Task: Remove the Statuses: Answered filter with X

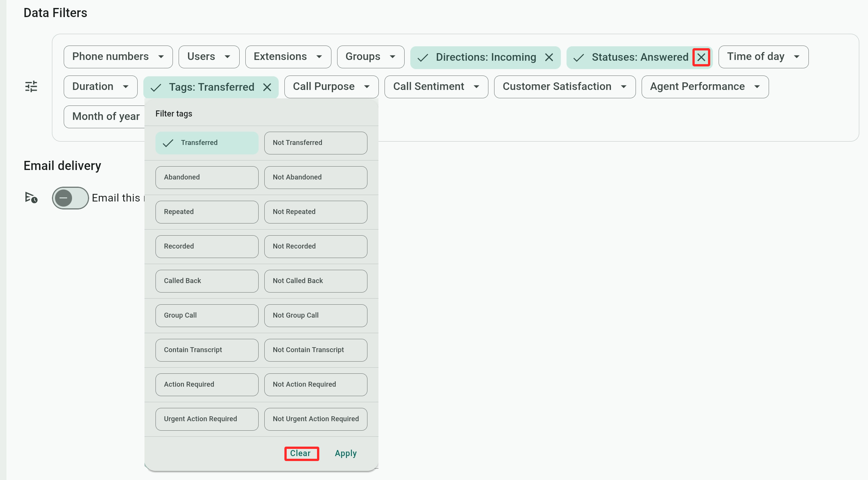Action: 701,57
